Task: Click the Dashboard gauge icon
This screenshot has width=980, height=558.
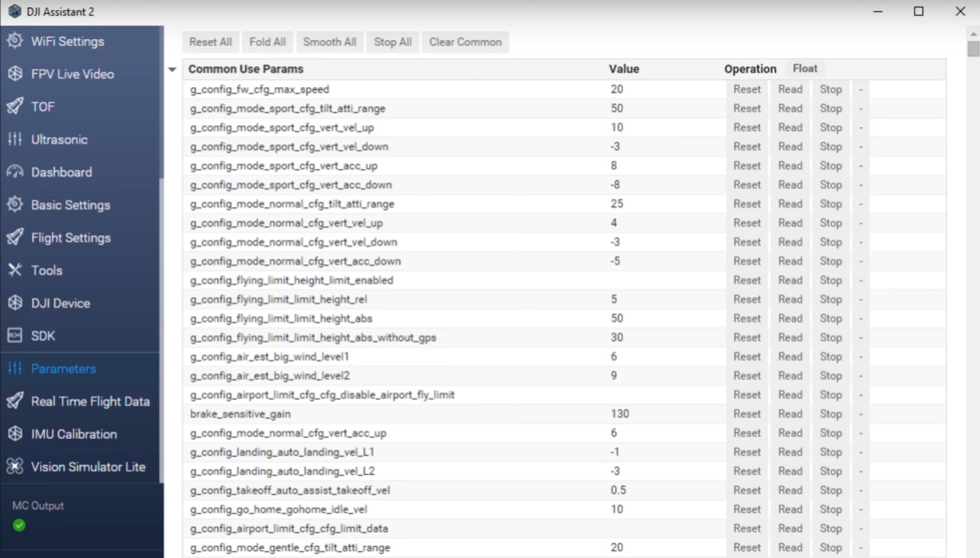Action: (15, 172)
